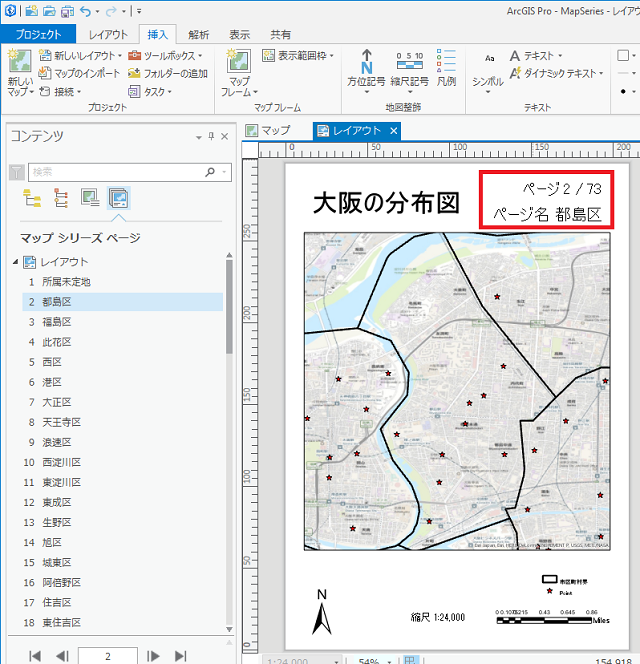Click the テキスト tool
Image resolution: width=640 pixels, height=664 pixels.
(x=535, y=55)
